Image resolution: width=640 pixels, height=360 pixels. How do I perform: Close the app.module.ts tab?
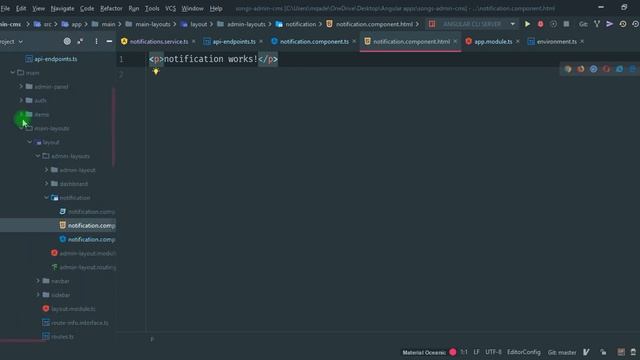click(518, 41)
